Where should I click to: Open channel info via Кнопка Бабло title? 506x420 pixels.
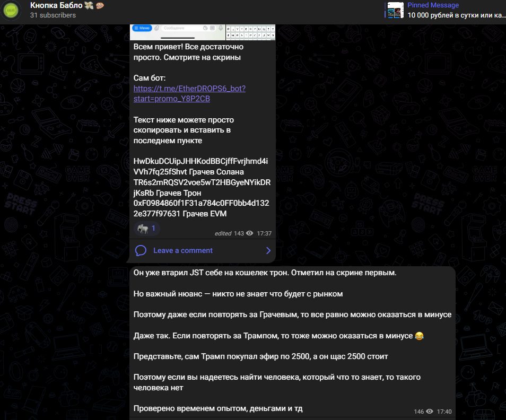pyautogui.click(x=56, y=5)
